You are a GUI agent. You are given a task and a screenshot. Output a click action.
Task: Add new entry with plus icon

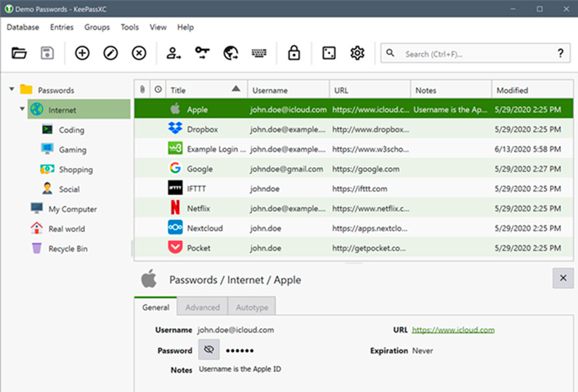[x=82, y=53]
